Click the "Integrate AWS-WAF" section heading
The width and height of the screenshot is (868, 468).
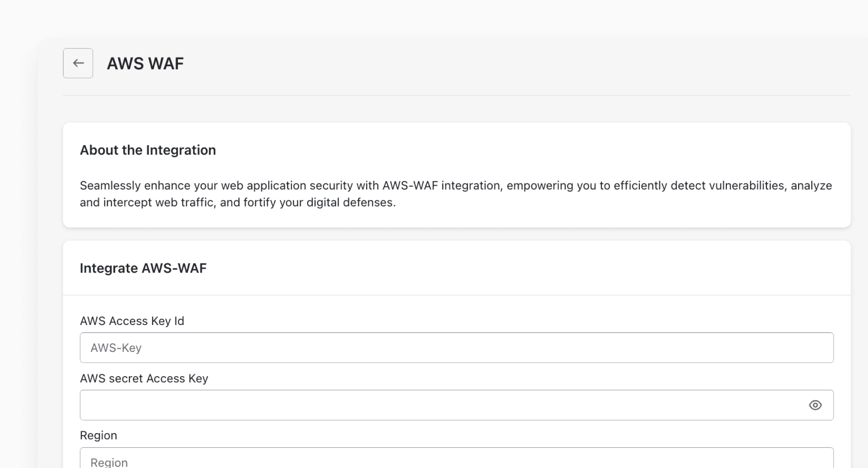[x=143, y=268]
